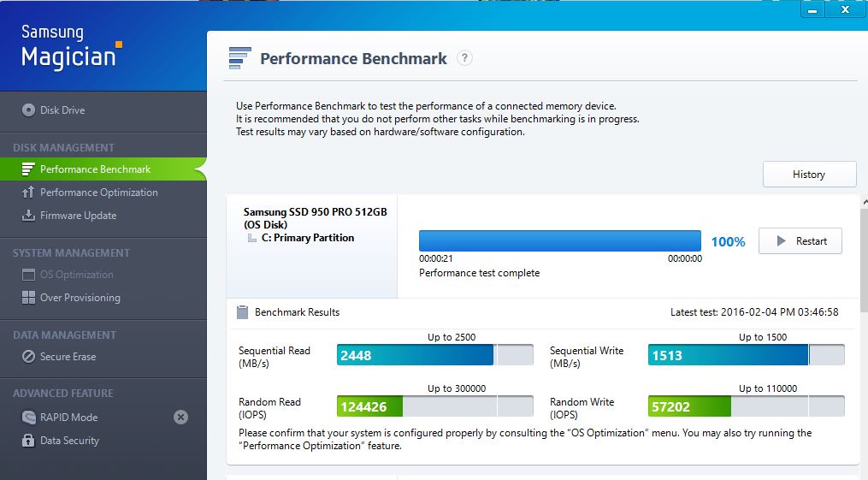Click the Sequential Read 2448 result bar
This screenshot has width=868, height=480.
[x=435, y=355]
